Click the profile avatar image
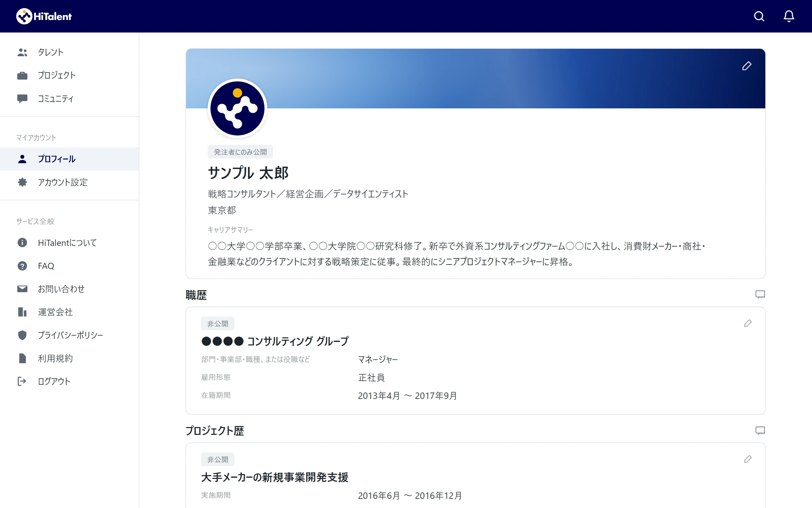The width and height of the screenshot is (812, 508). (x=238, y=108)
